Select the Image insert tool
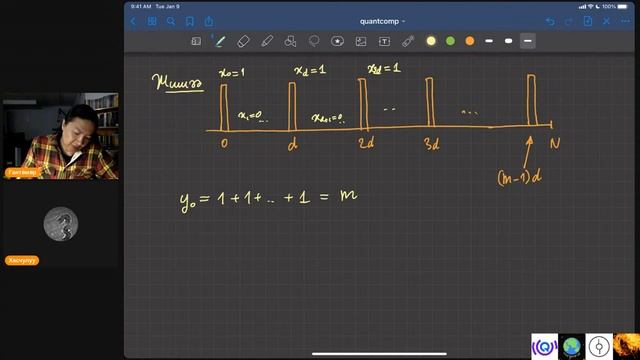The height and width of the screenshot is (360, 640). tap(361, 41)
